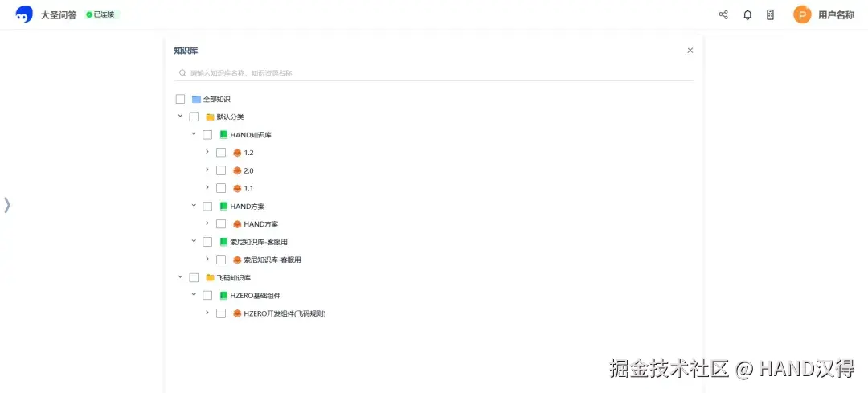The image size is (868, 393).
Task: Check the HZERO基础组件 checkbox
Action: (207, 295)
